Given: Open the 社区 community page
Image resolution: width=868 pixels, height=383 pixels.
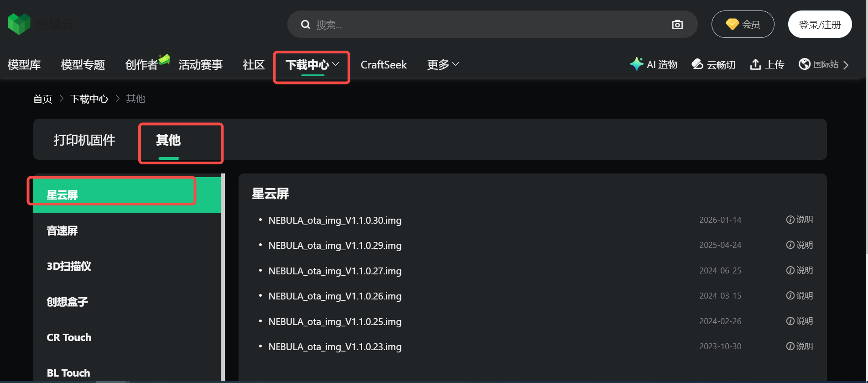Looking at the screenshot, I should coord(254,65).
